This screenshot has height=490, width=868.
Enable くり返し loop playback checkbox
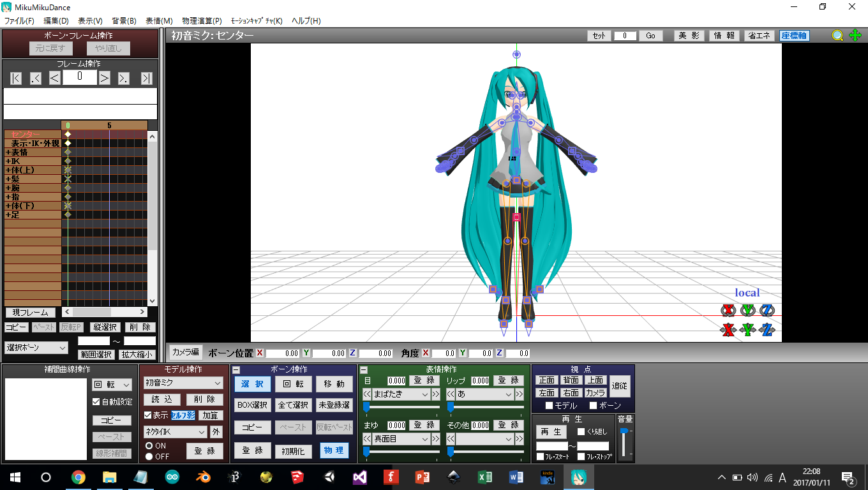581,432
